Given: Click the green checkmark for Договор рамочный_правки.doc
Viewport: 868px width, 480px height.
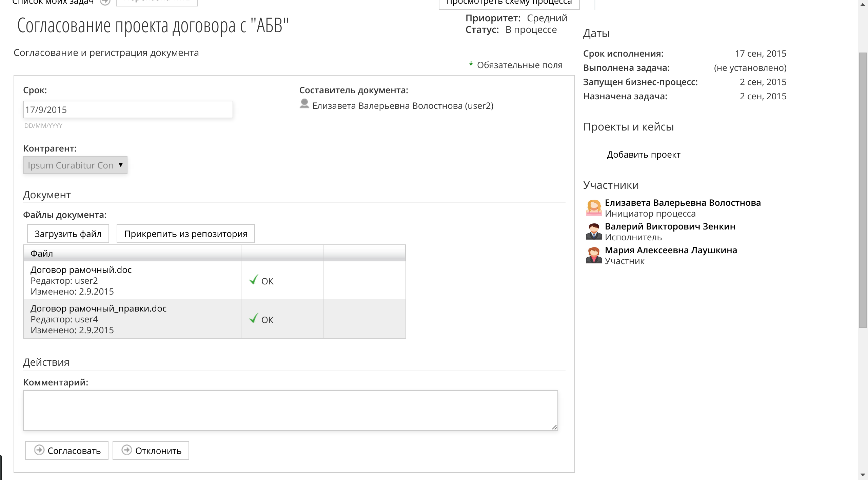Looking at the screenshot, I should [253, 319].
